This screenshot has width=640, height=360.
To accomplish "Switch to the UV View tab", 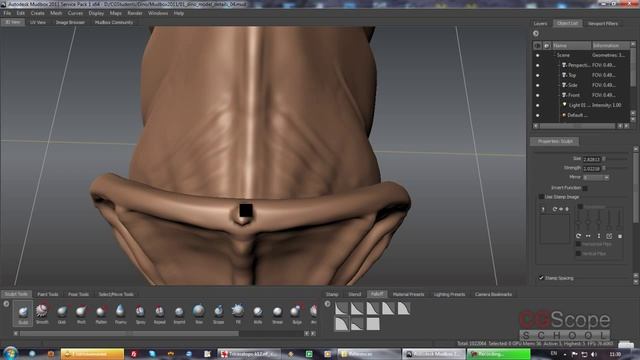I will [38, 22].
